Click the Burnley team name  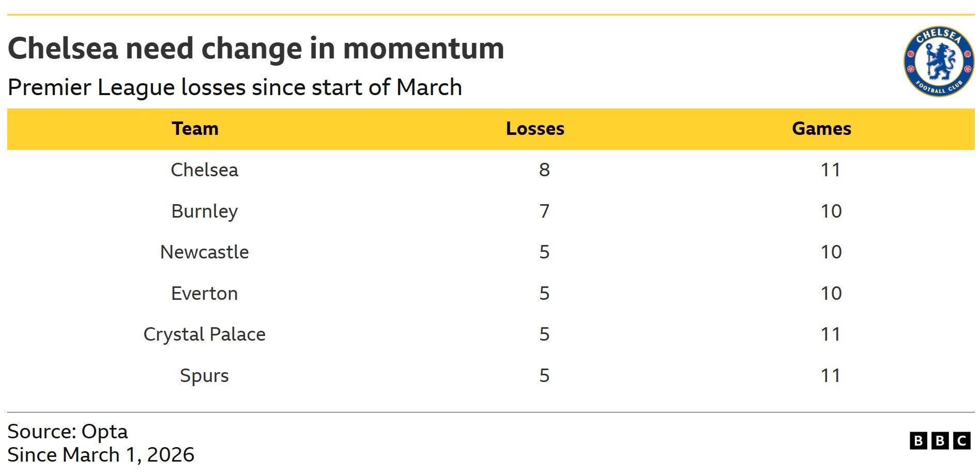coord(204,211)
